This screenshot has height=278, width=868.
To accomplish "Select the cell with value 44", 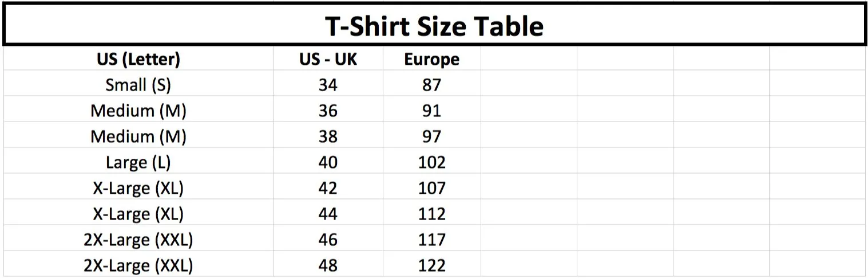I will 328,213.
